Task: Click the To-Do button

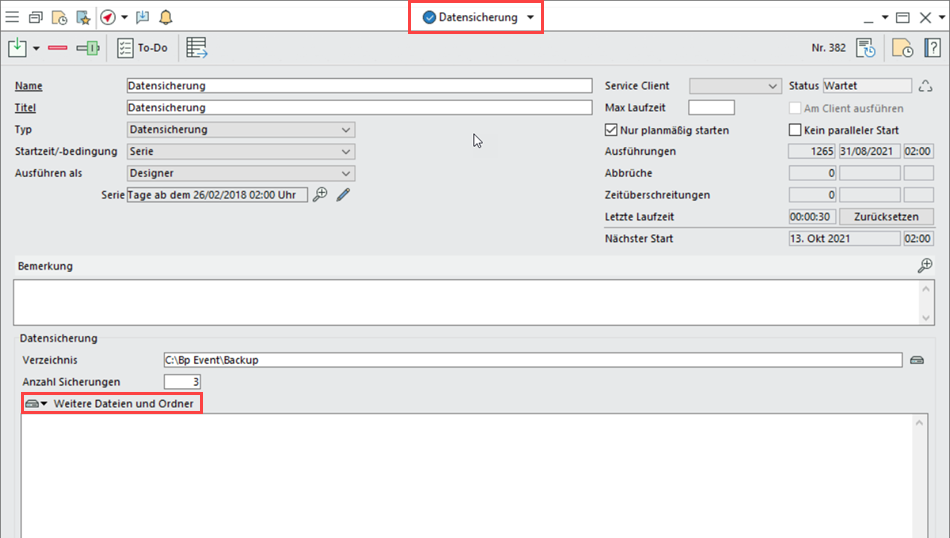Action: point(142,48)
